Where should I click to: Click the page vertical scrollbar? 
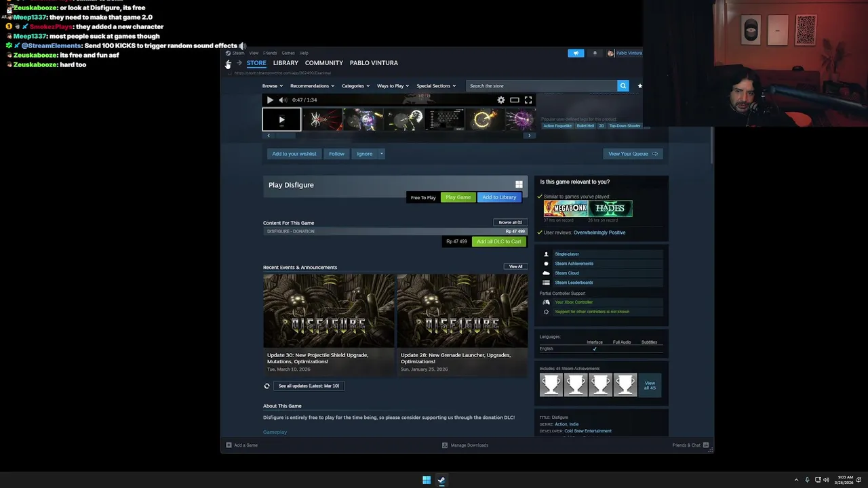click(711, 144)
